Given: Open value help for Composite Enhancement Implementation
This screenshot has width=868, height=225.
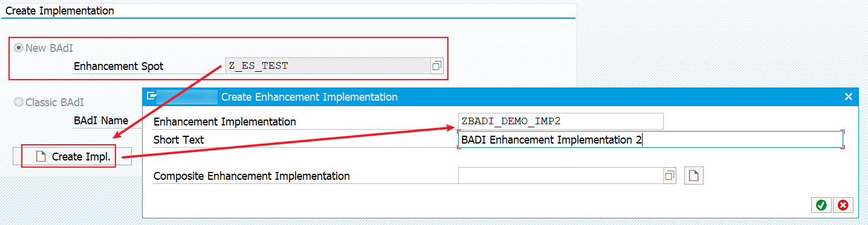Looking at the screenshot, I should (669, 176).
